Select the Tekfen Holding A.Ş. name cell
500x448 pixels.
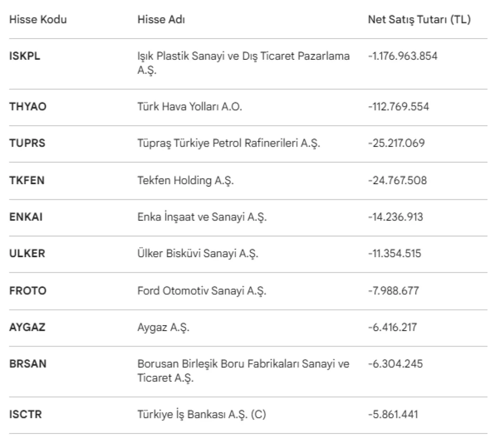pos(185,180)
